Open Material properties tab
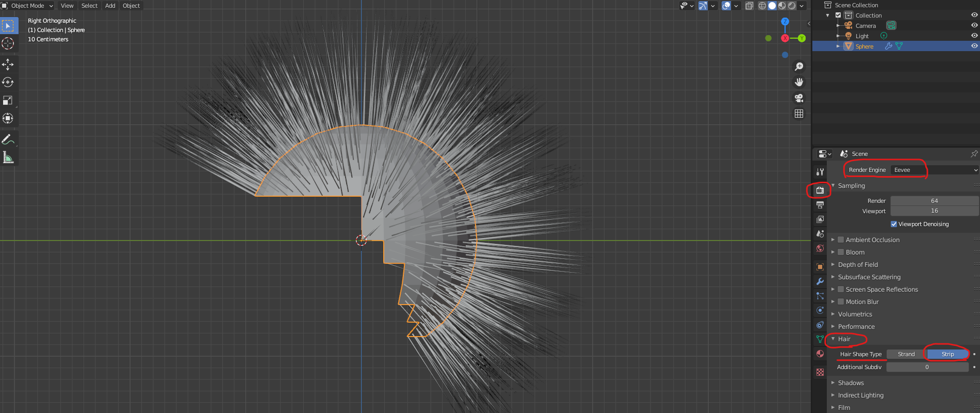The height and width of the screenshot is (413, 980). tap(820, 354)
